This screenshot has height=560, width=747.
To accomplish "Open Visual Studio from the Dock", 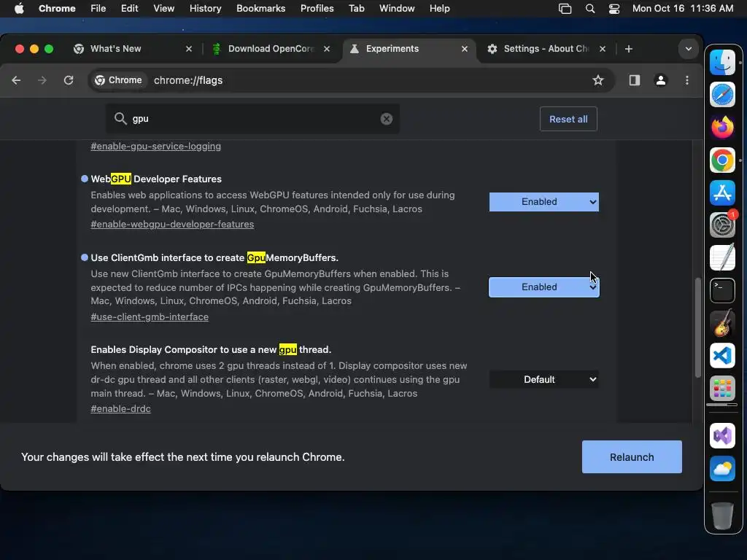I will coord(722,436).
